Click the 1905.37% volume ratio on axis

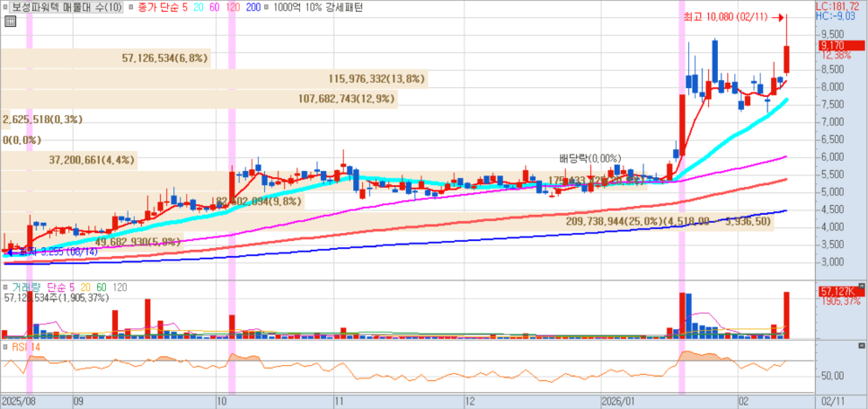(x=840, y=301)
